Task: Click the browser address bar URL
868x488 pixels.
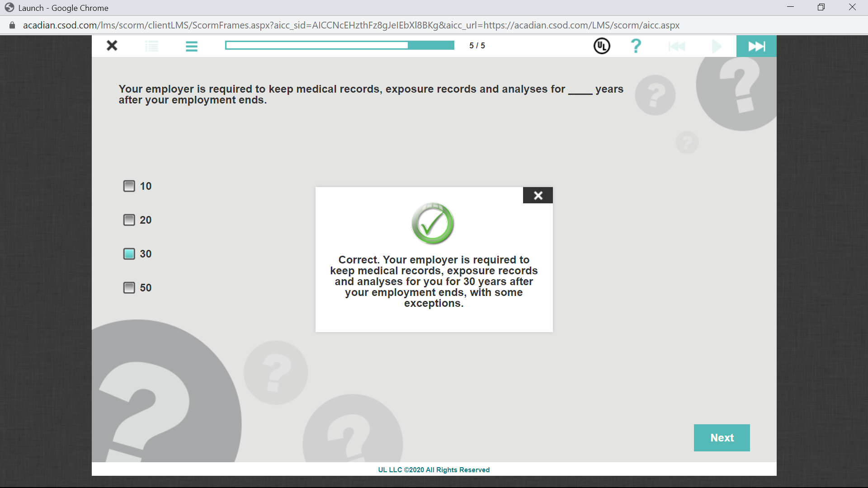Action: tap(351, 25)
